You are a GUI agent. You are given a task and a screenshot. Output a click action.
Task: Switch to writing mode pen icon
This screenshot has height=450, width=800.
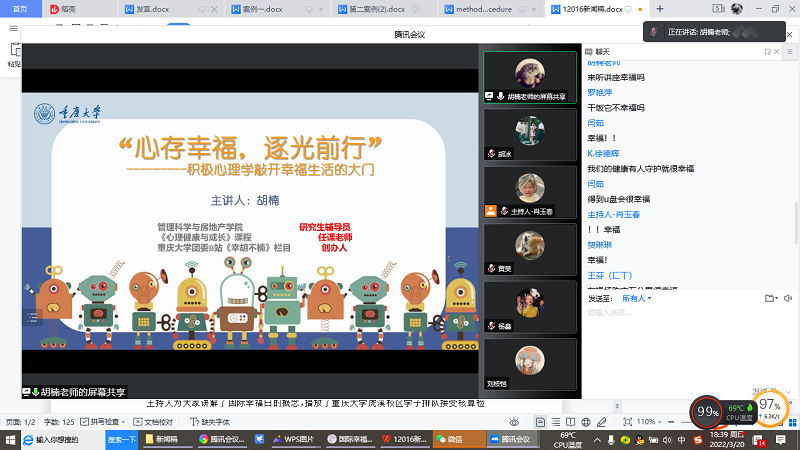(x=602, y=422)
